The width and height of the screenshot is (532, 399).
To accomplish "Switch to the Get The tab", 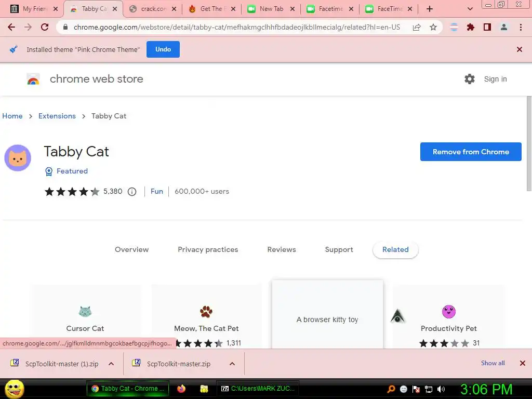I will click(x=211, y=9).
